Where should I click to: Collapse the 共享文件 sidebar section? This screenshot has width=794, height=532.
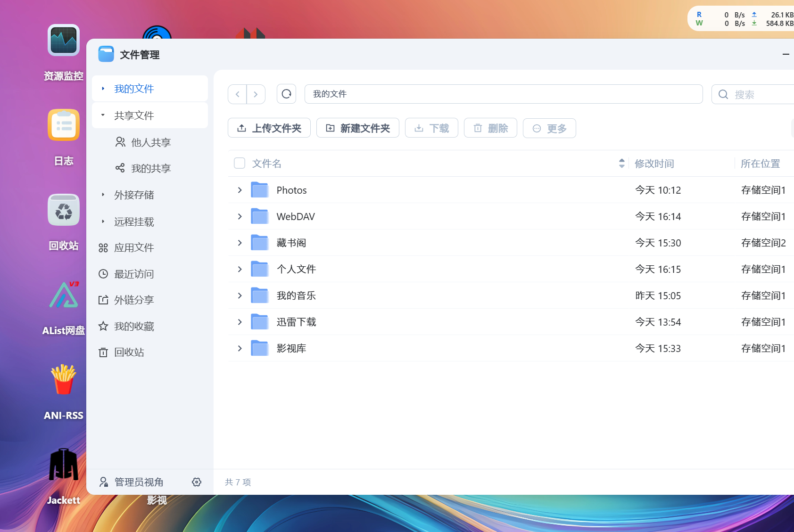click(x=103, y=115)
